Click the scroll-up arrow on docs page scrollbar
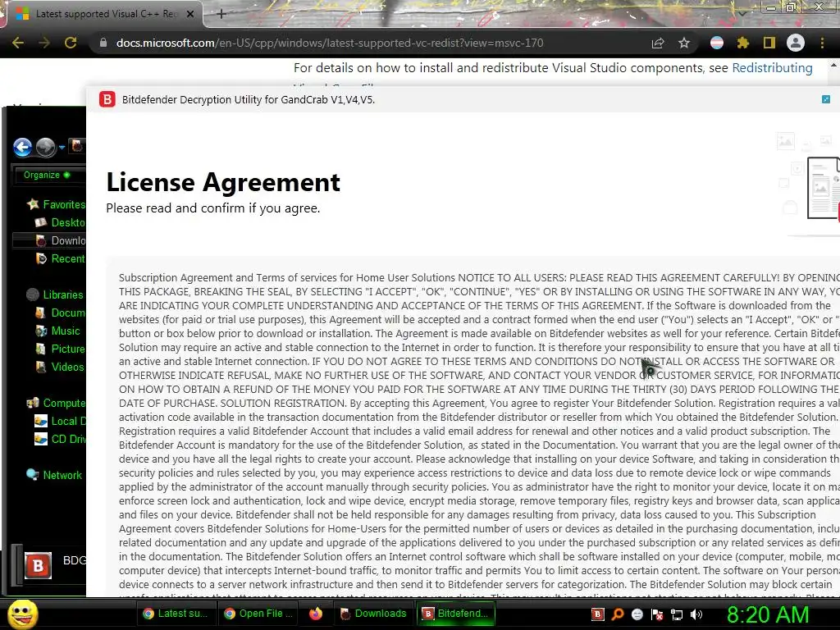840x630 pixels. click(833, 66)
